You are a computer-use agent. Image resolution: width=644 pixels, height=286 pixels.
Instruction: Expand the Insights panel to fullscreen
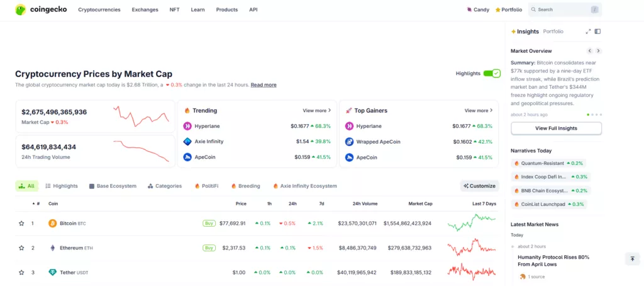point(588,31)
